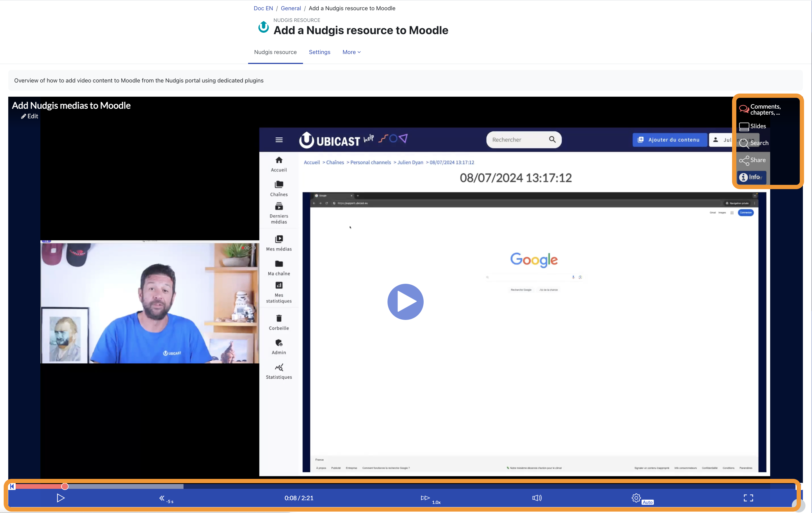Viewport: 812px width, 513px height.
Task: Click the Ajouter du contenu button
Action: click(x=670, y=140)
